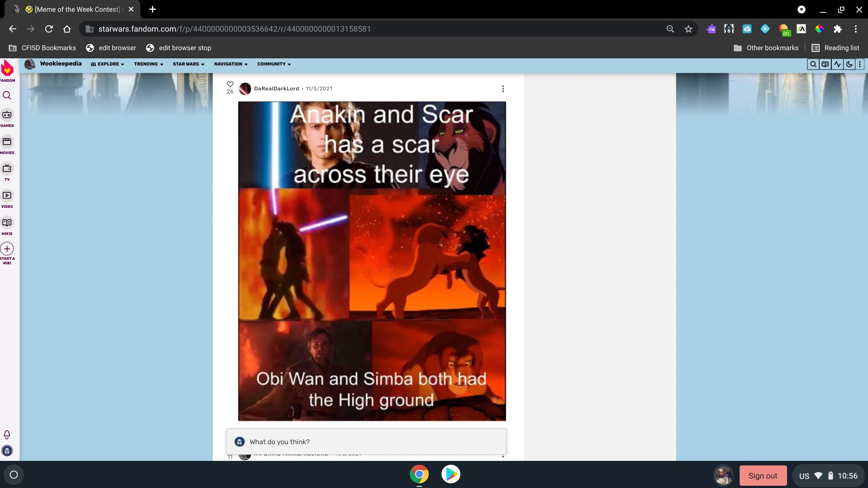Open the post options kebab menu
Image resolution: width=868 pixels, height=488 pixels.
tap(503, 89)
